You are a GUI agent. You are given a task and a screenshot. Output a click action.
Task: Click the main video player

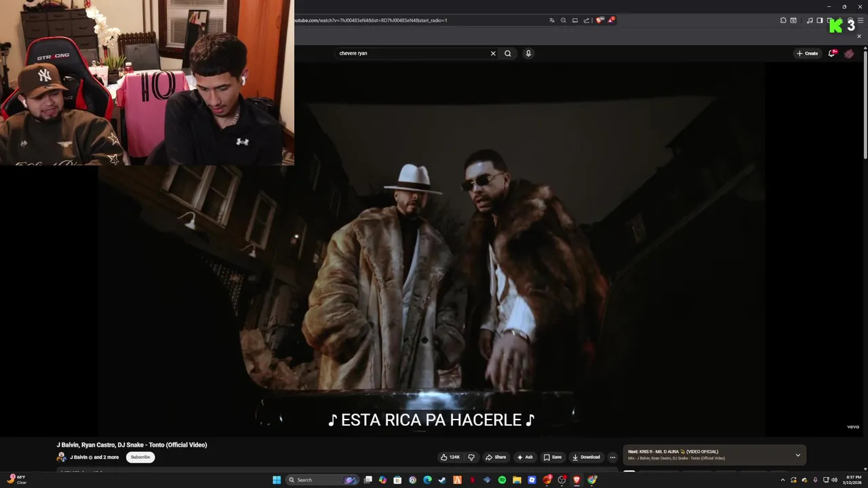pyautogui.click(x=432, y=249)
